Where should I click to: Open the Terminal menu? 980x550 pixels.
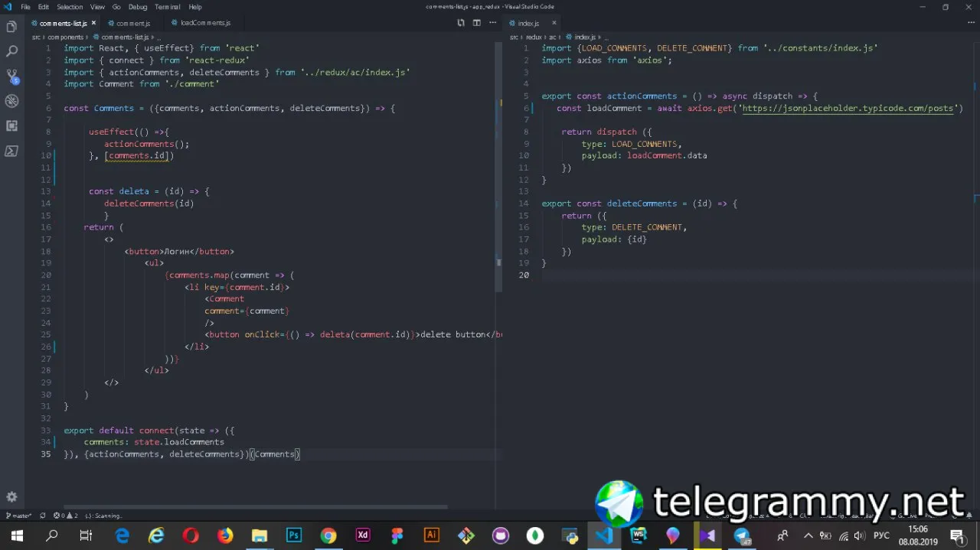[168, 7]
